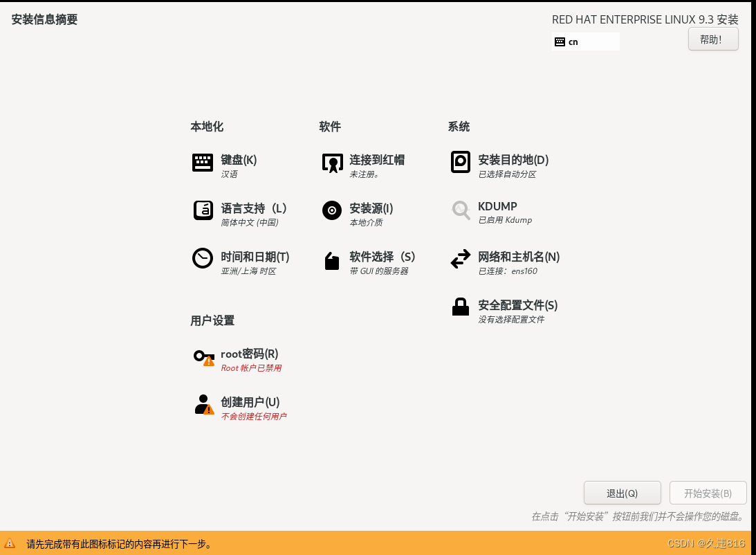
Task: Click the bottom warning message text
Action: tap(120, 545)
